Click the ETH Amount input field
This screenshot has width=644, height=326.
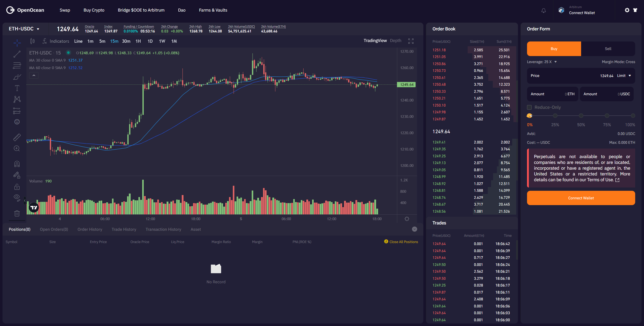tap(552, 94)
